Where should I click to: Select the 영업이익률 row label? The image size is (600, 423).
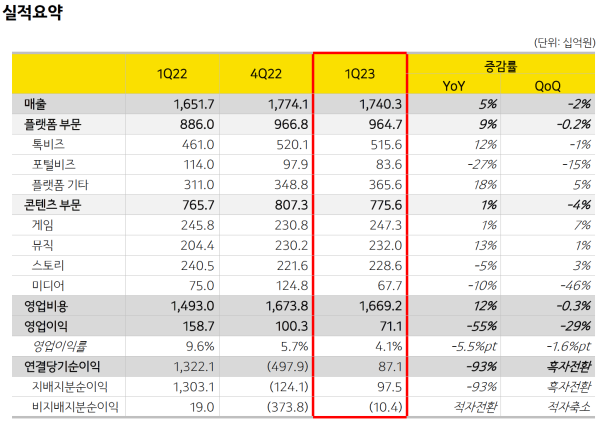[x=60, y=346]
